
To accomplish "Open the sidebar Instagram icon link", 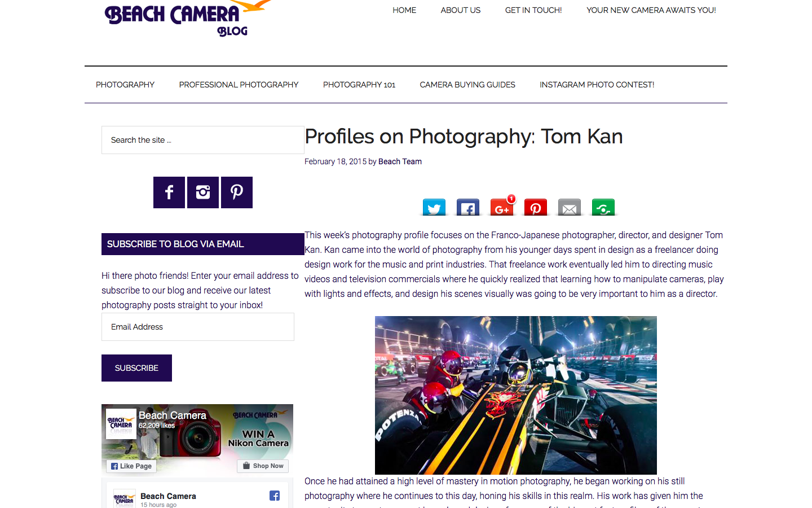I will [203, 192].
